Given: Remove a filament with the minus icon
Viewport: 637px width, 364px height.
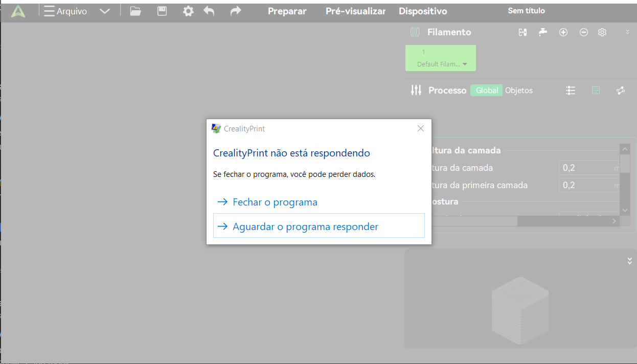Looking at the screenshot, I should tap(584, 32).
